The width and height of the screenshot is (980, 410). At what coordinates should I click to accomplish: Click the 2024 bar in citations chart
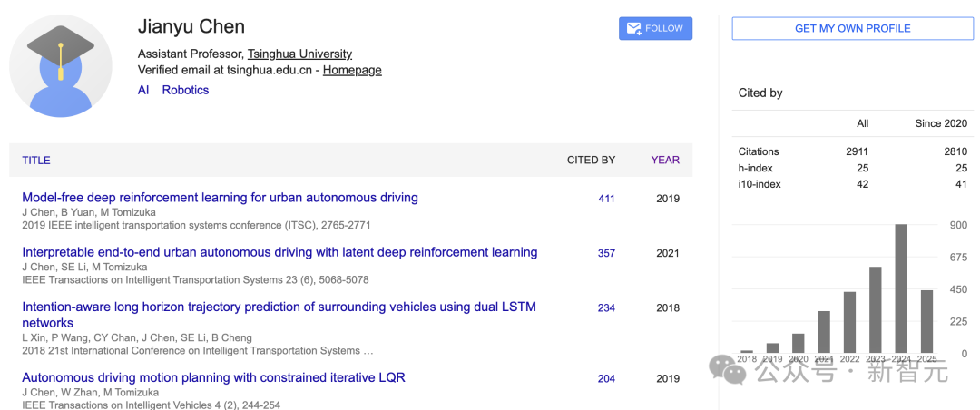pos(901,288)
